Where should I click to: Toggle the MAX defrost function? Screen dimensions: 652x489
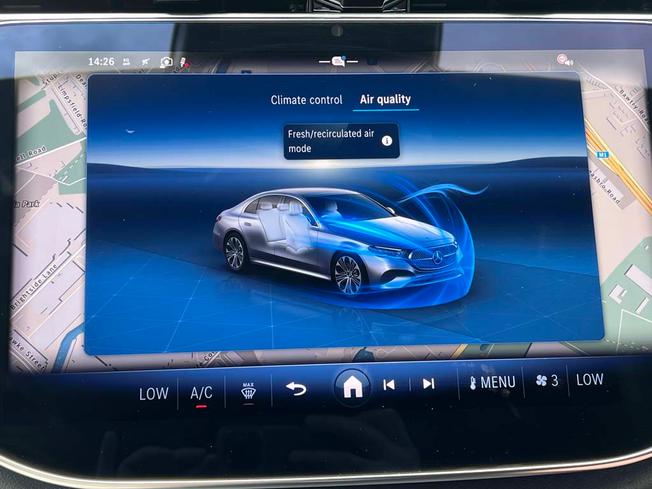(248, 391)
